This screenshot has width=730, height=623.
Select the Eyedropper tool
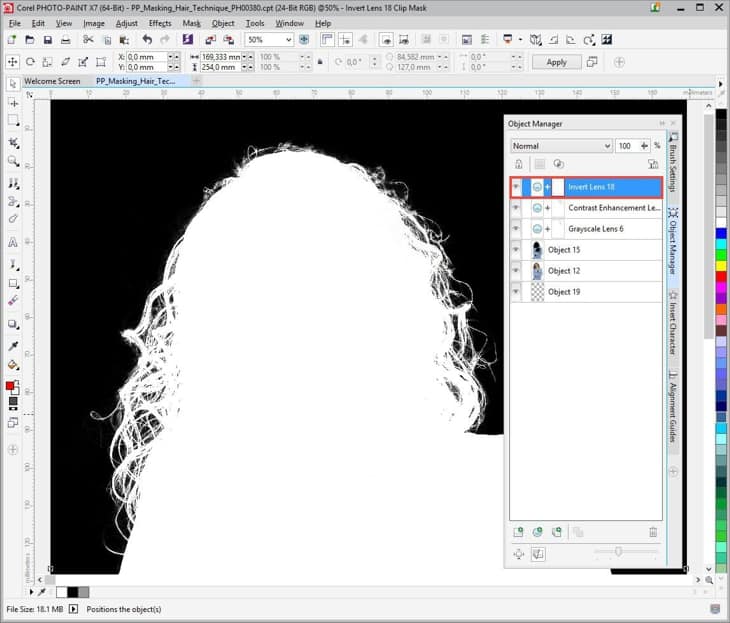pyautogui.click(x=13, y=345)
